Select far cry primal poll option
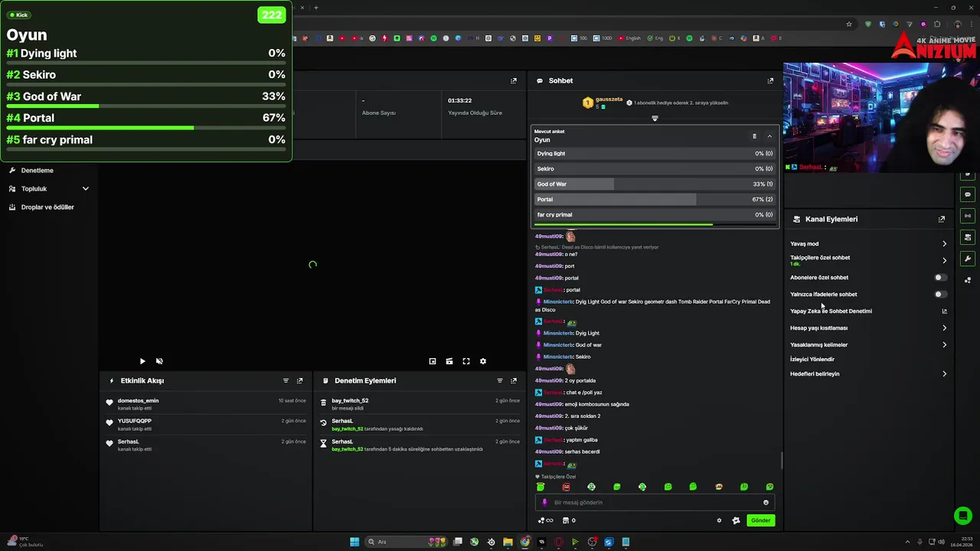Screen dimensions: 980x551 pyautogui.click(x=655, y=214)
